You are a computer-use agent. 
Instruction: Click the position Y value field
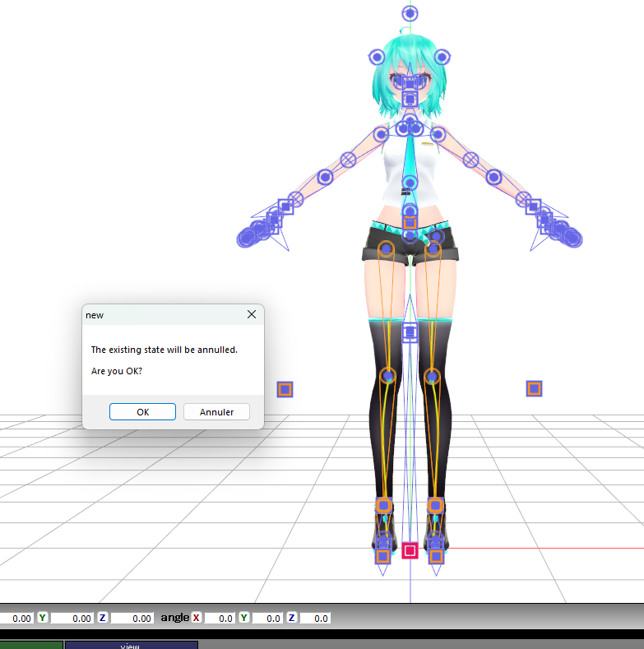[x=71, y=618]
